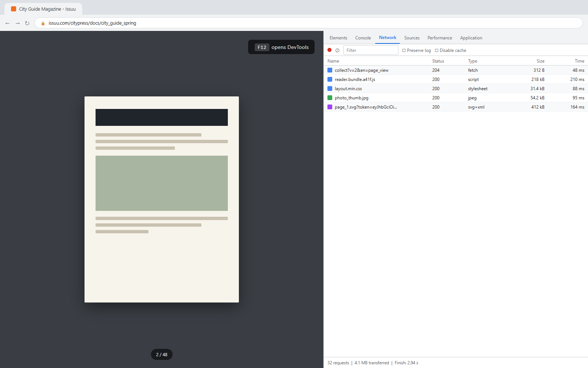Click the Finish: 2.94 s summary
Viewport: 588px width, 368px height.
[x=406, y=363]
